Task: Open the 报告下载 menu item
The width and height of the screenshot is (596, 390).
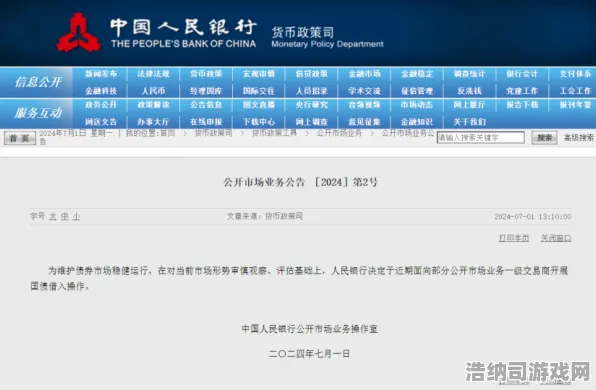Action: (x=522, y=105)
